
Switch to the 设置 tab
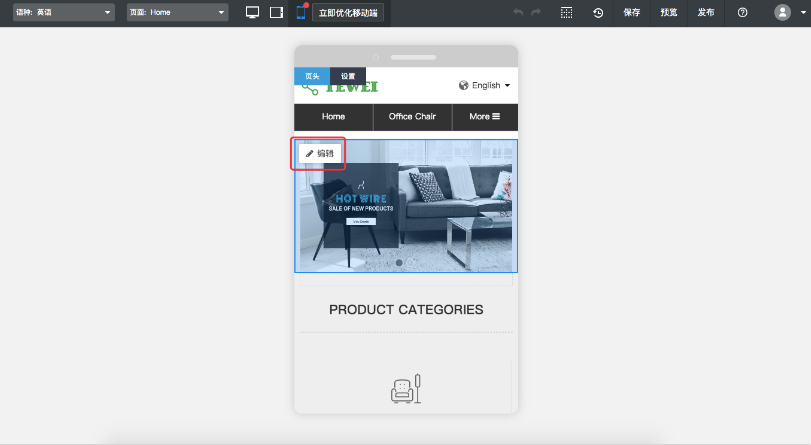pos(348,76)
